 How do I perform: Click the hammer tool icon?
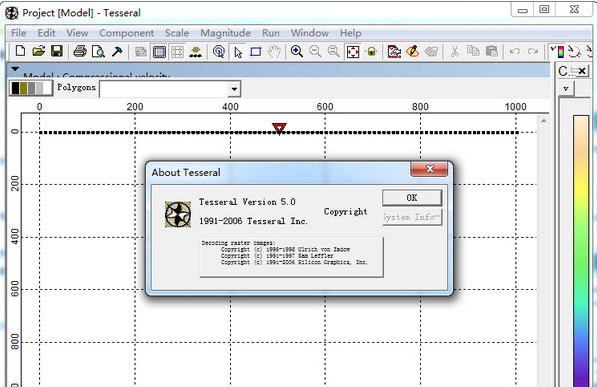[x=117, y=51]
